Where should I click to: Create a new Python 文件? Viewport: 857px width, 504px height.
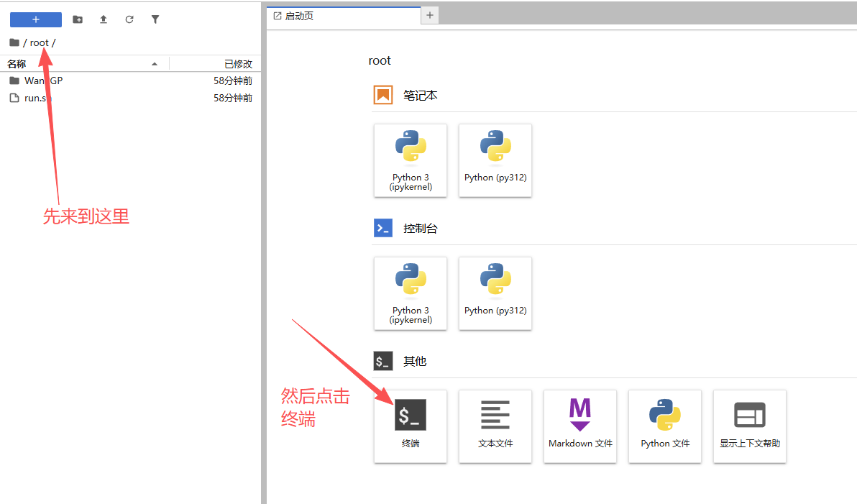[x=665, y=426]
